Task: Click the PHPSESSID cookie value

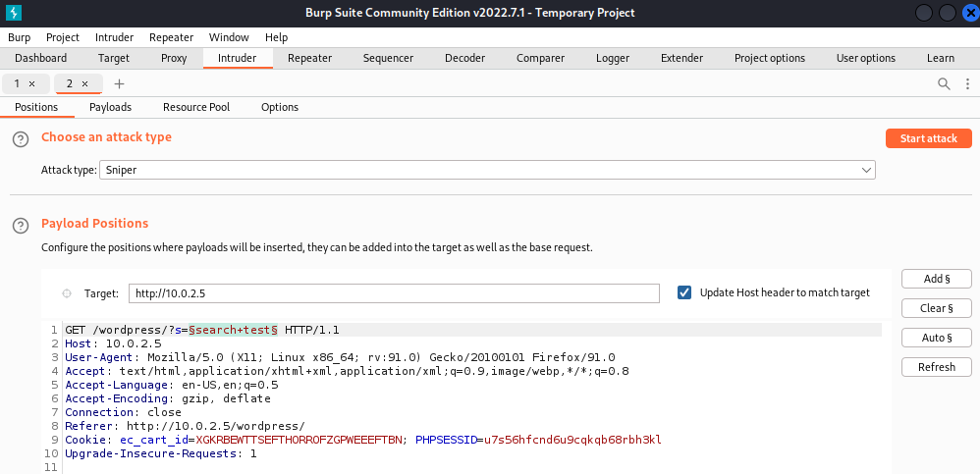Action: coord(572,440)
